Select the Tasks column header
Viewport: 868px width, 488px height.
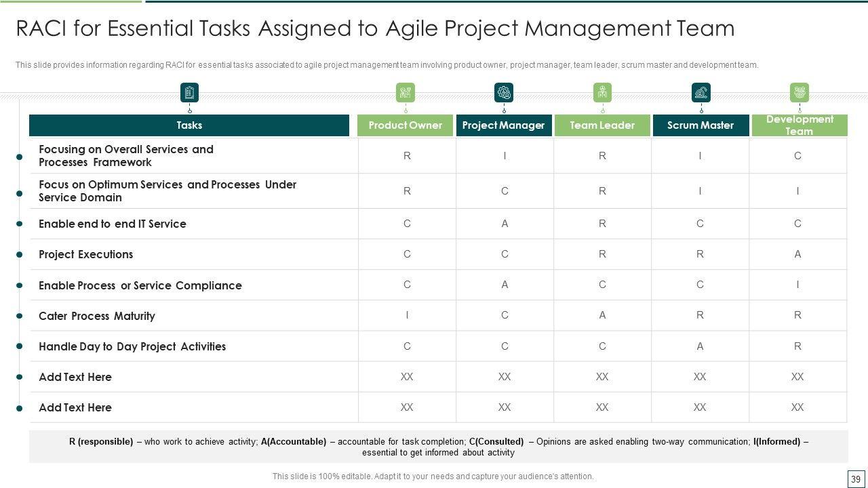coord(189,125)
